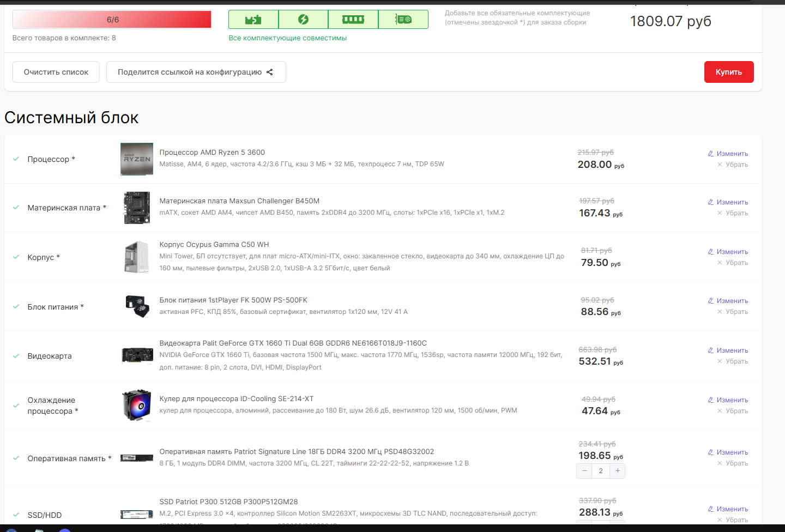Click the green checkmark beside Оперативная память
The image size is (785, 532).
[x=16, y=458]
